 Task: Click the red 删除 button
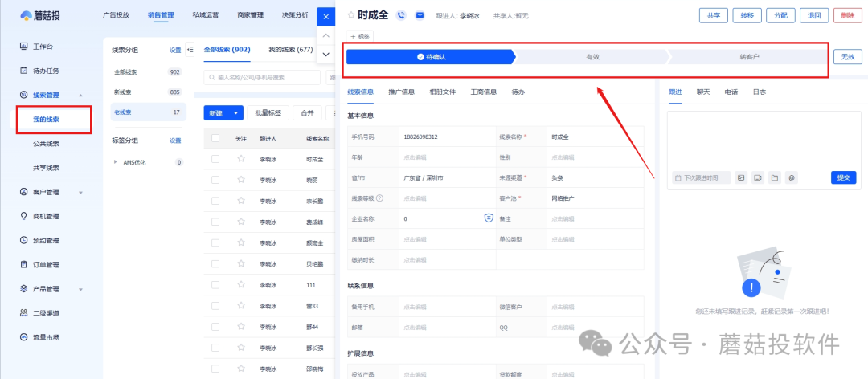tap(848, 15)
